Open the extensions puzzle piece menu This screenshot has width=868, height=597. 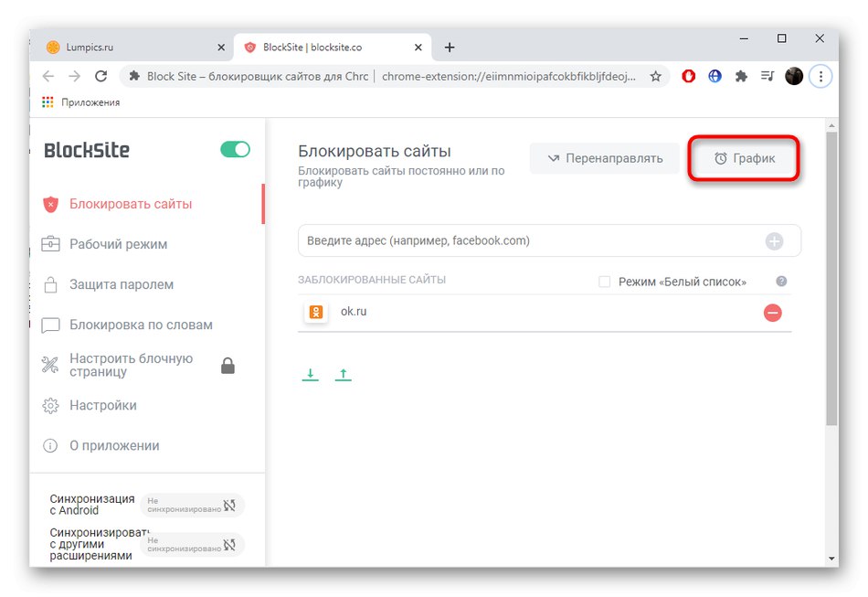point(740,76)
